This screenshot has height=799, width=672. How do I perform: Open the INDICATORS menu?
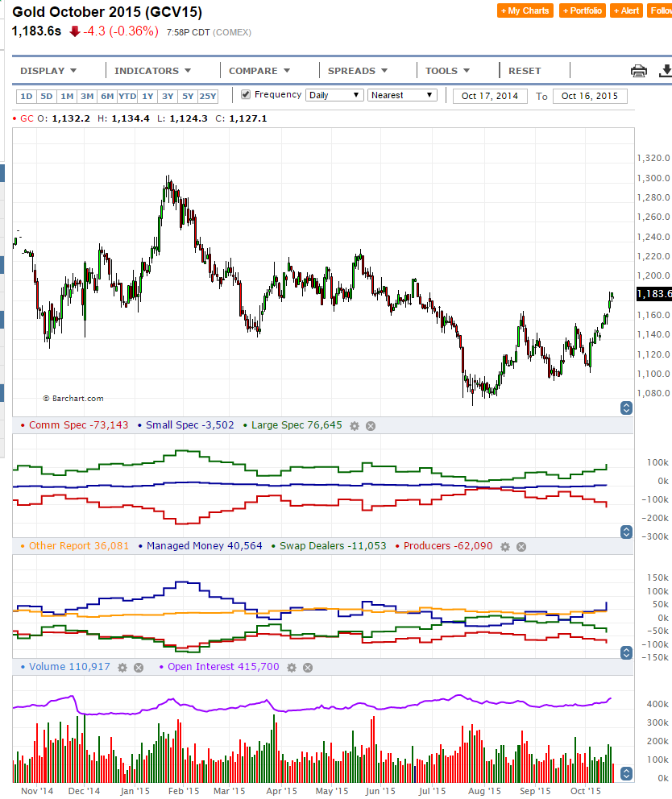152,71
